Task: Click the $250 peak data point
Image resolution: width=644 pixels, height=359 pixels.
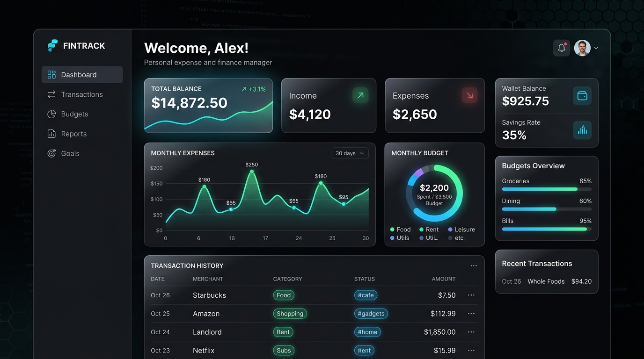Action: click(x=252, y=172)
